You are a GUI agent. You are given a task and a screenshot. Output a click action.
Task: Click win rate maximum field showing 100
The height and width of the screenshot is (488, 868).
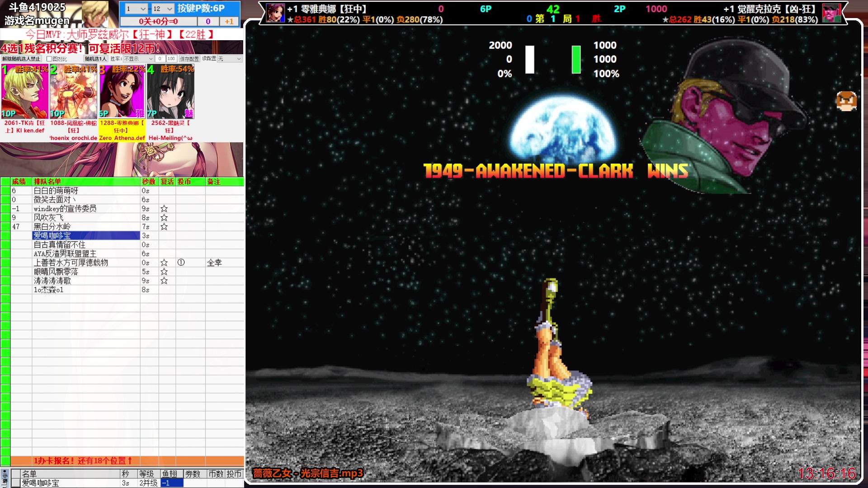(x=171, y=59)
